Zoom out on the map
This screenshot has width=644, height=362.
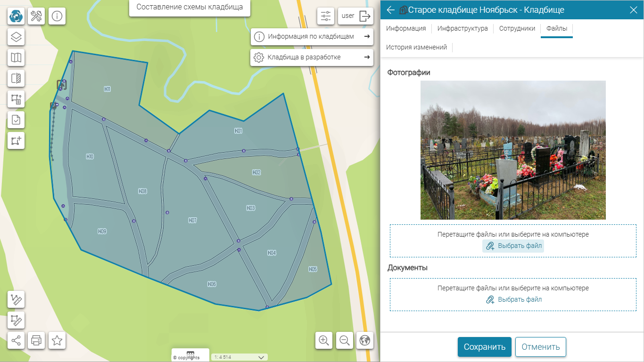(345, 340)
